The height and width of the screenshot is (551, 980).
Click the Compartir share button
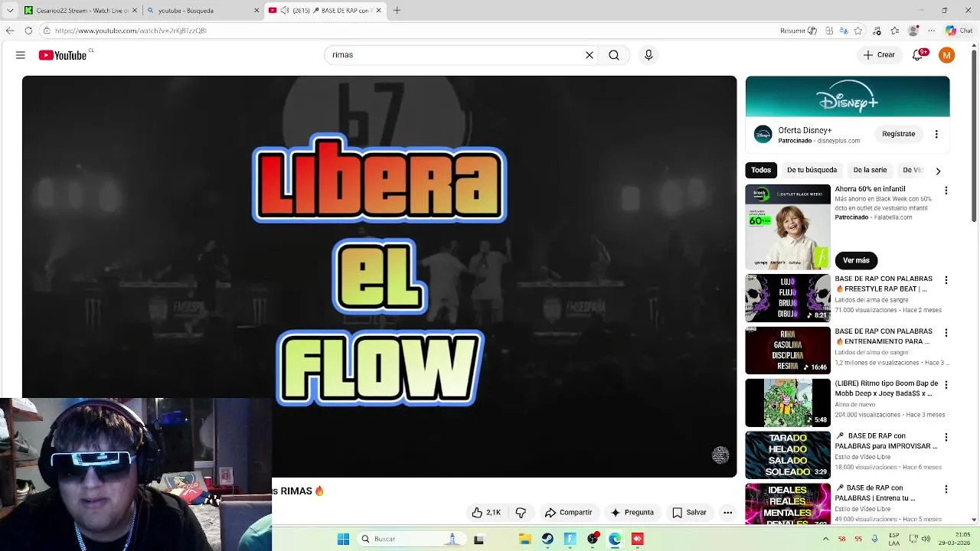568,513
